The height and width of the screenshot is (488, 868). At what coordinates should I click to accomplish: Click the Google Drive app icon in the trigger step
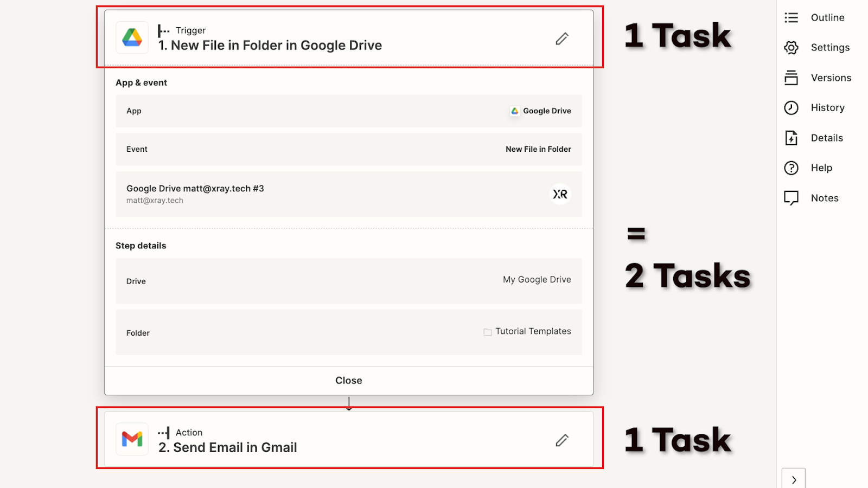click(132, 37)
